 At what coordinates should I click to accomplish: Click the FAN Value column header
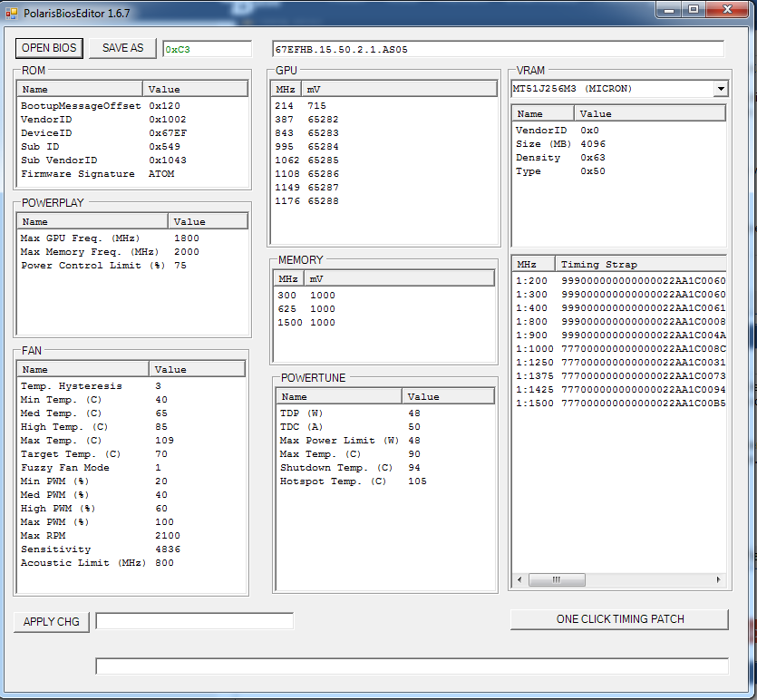point(197,370)
